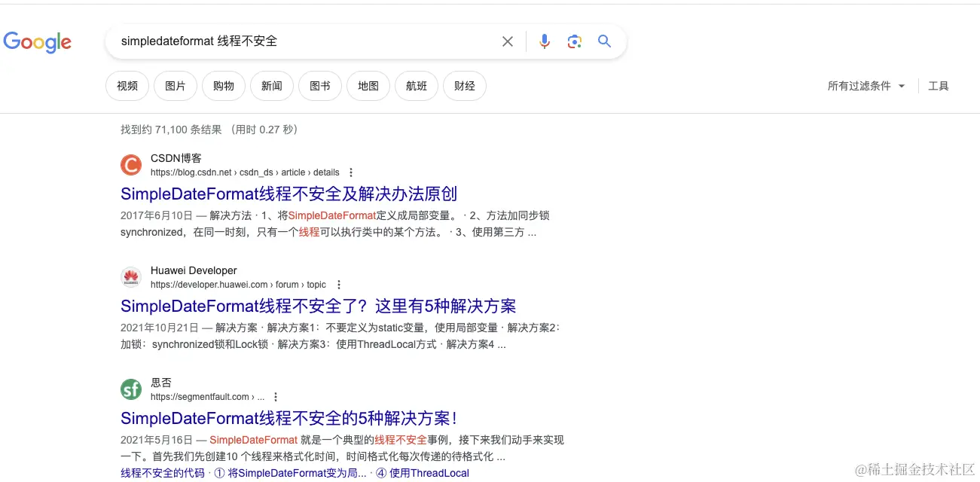Open three-dot menu beside Huawei result URL
This screenshot has height=482, width=980.
point(338,285)
